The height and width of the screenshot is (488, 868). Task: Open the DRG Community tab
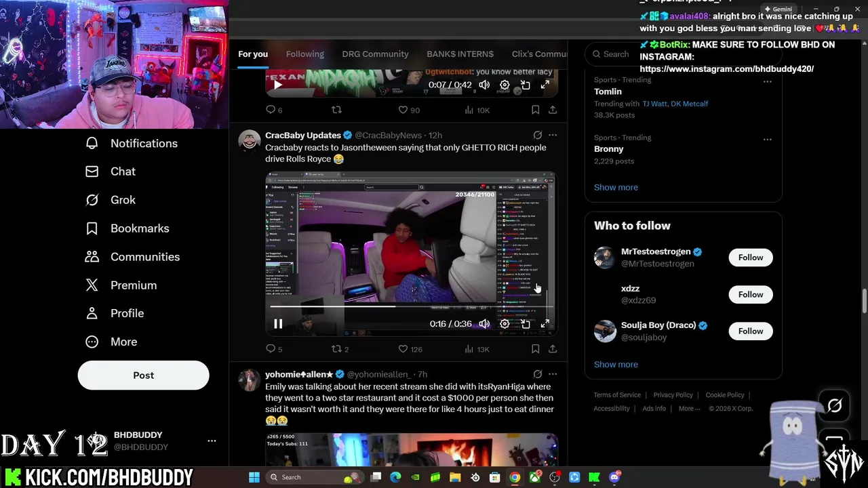pos(375,54)
